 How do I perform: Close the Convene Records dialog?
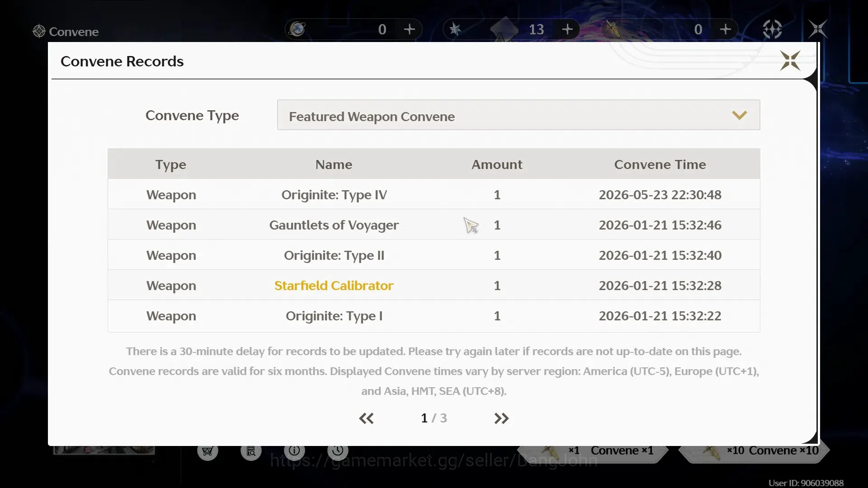click(x=790, y=61)
